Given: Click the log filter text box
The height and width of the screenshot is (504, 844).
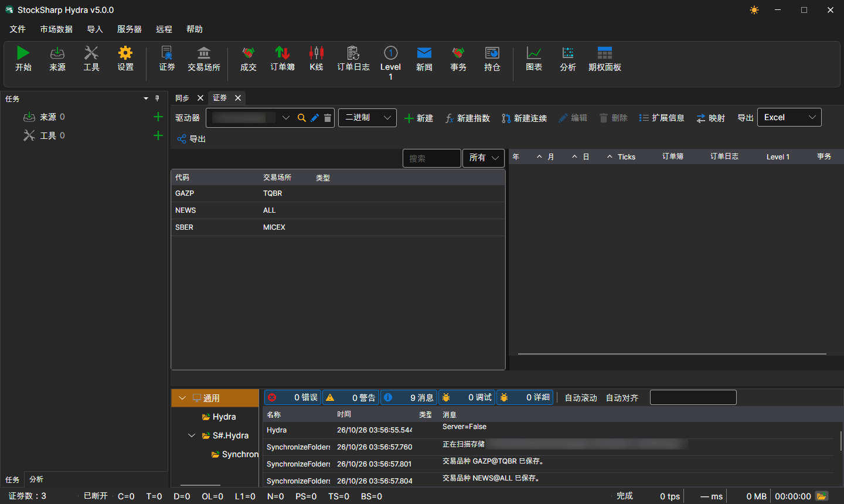Looking at the screenshot, I should 693,397.
